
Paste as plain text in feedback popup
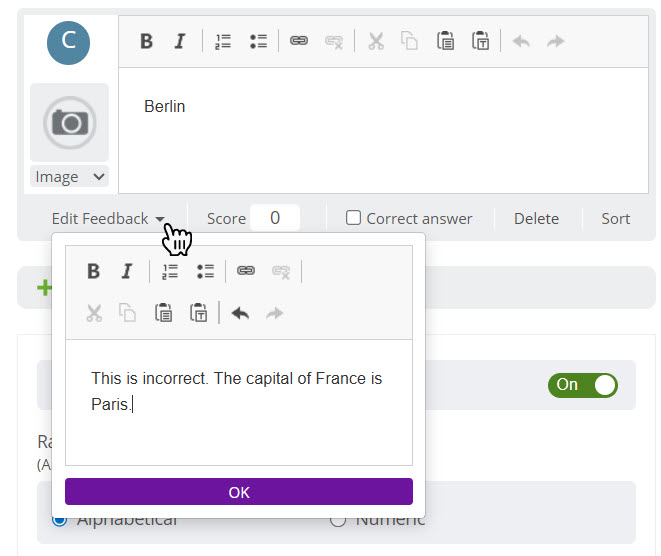point(199,313)
